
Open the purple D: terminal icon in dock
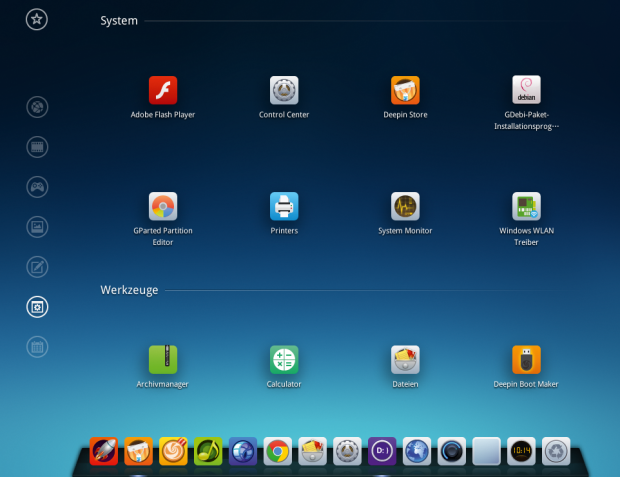(x=382, y=451)
